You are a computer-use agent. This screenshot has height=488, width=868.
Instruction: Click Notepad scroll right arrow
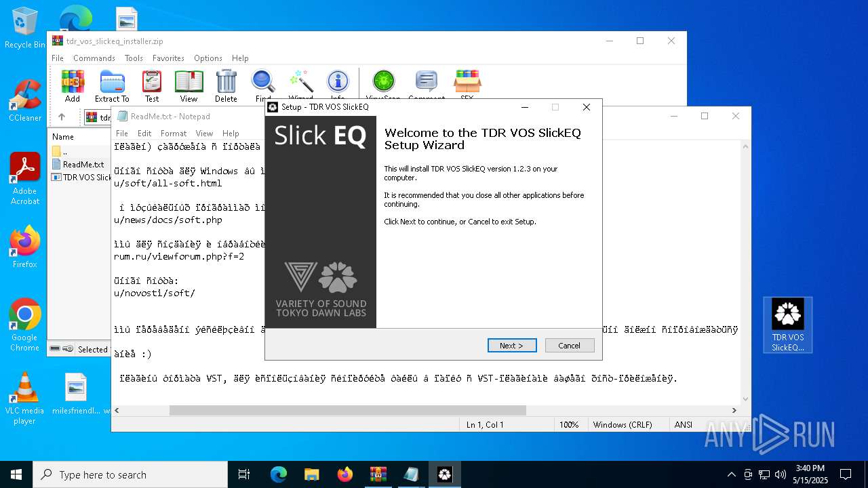pyautogui.click(x=734, y=410)
